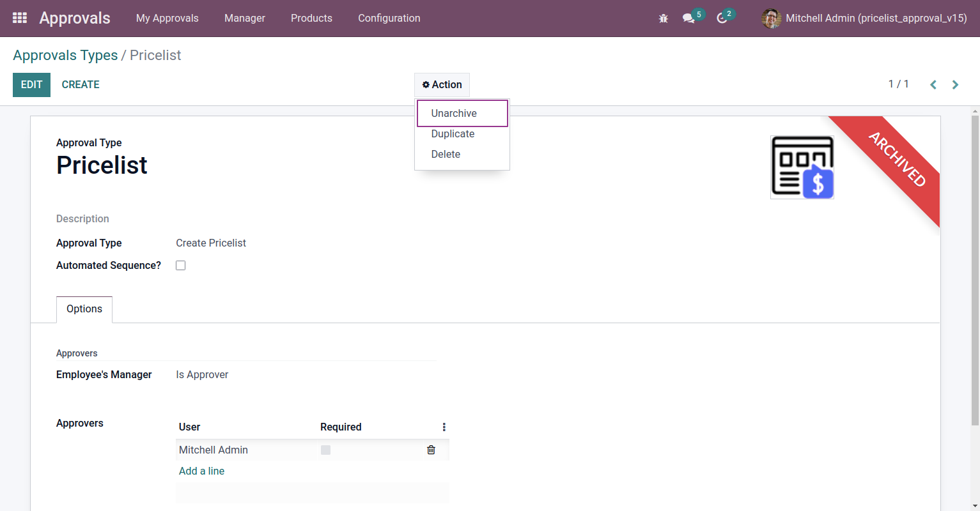Open the Action dropdown
This screenshot has width=980, height=511.
click(442, 84)
